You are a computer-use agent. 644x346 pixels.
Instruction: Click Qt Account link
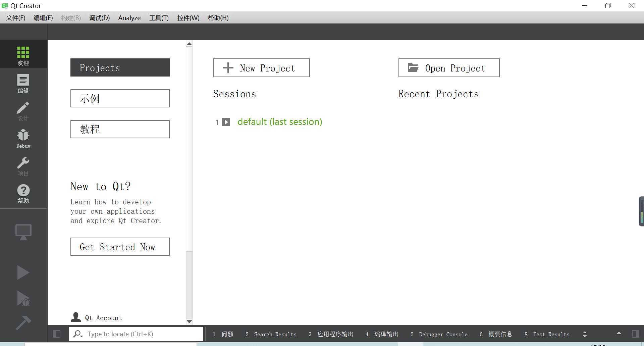[103, 318]
